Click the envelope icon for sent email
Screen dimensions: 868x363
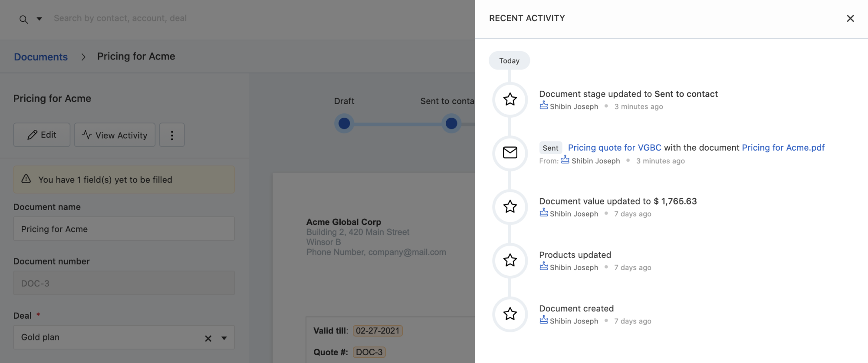(x=510, y=153)
